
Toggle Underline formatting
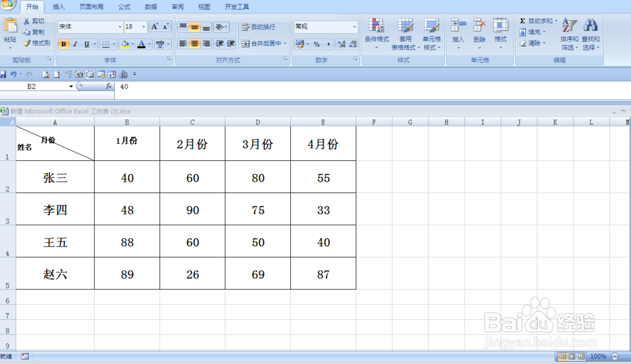tap(86, 44)
